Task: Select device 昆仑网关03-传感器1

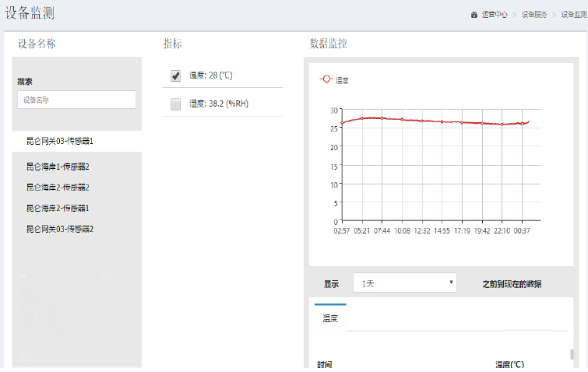Action: [x=60, y=141]
